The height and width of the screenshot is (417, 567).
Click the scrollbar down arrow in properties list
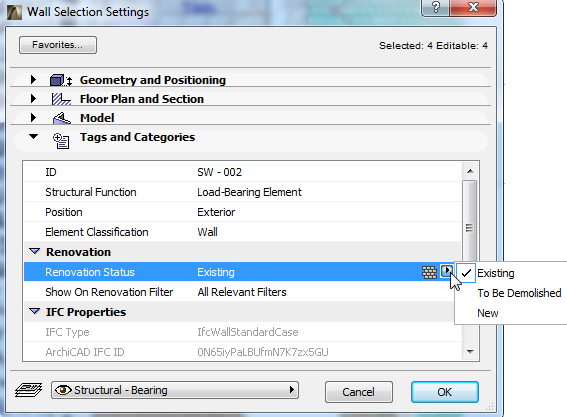tap(470, 352)
